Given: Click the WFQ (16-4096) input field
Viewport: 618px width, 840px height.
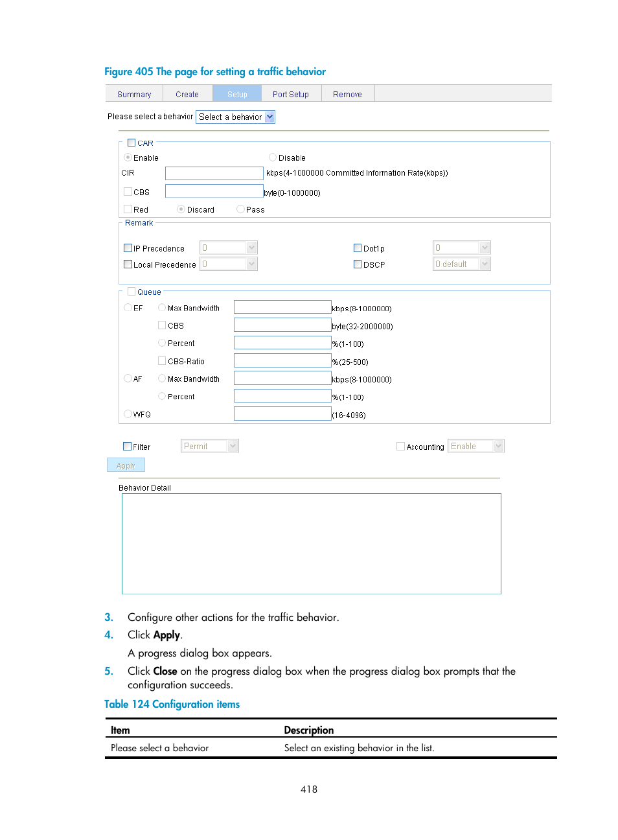Looking at the screenshot, I should click(x=282, y=414).
